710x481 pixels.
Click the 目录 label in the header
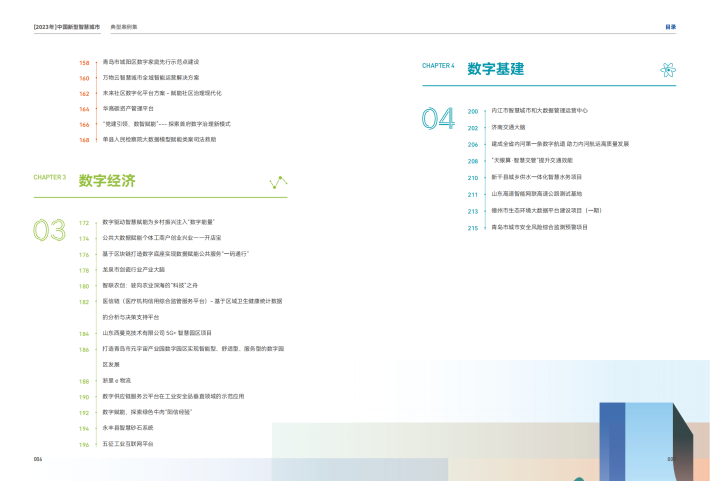[671, 27]
